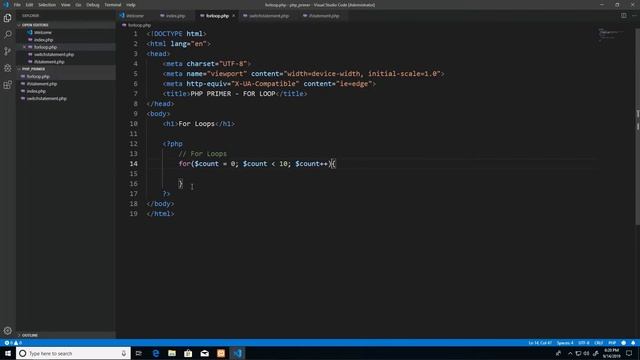Open the Source Control view
Screen dimensions: 640x360
(7, 51)
